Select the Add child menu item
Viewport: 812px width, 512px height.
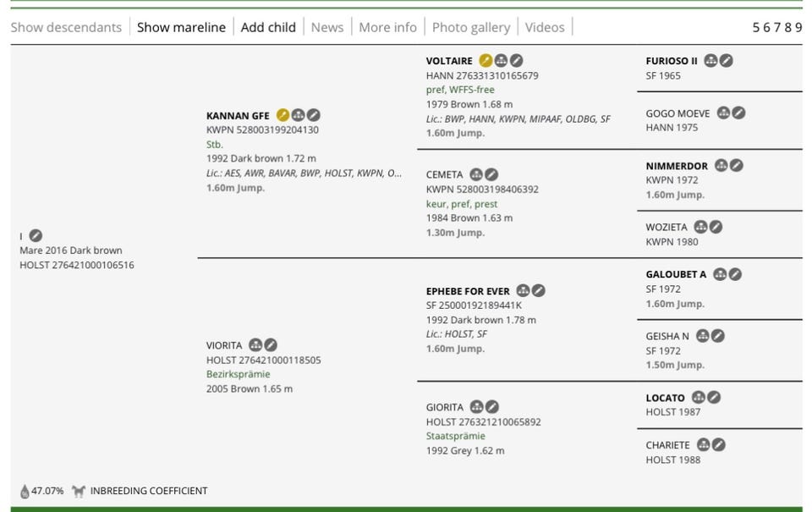coord(268,27)
